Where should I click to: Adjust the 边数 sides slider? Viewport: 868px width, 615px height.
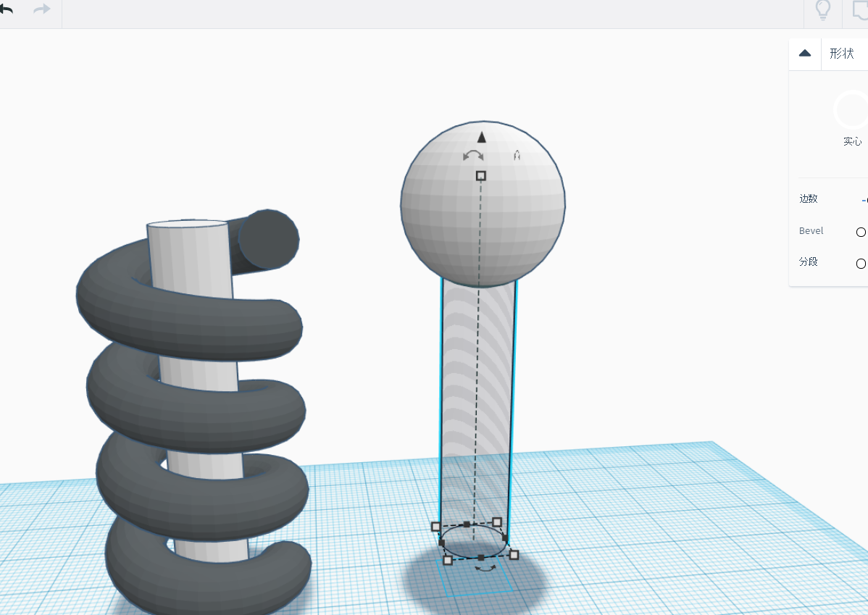pos(864,200)
